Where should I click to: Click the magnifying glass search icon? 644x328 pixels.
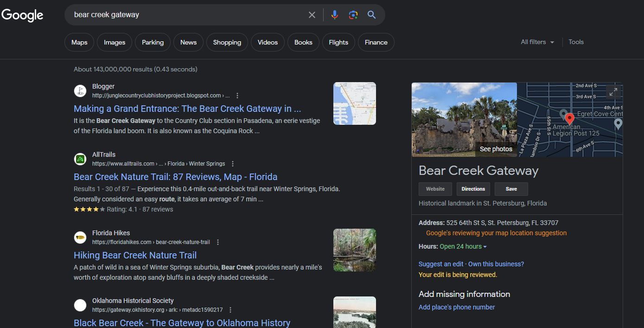(x=371, y=15)
